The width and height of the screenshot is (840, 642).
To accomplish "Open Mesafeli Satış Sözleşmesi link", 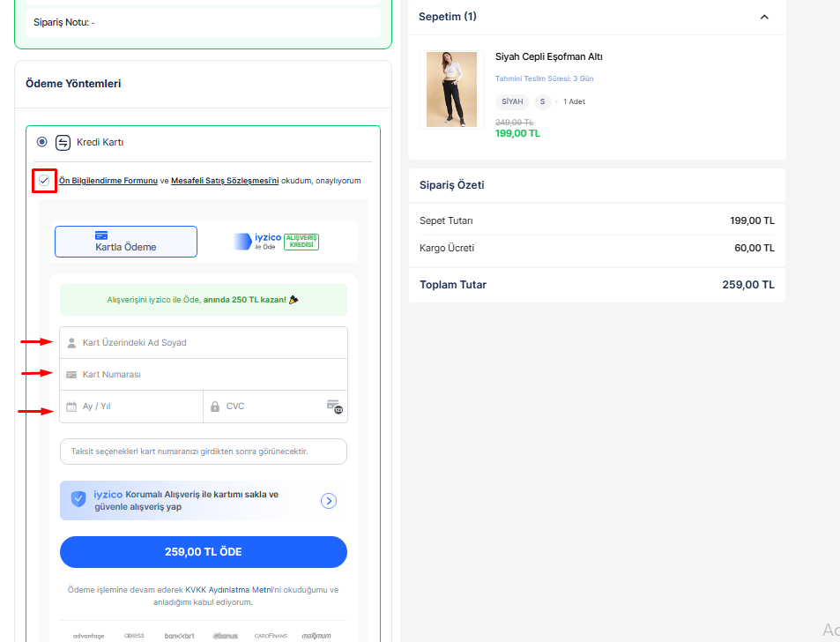I will [225, 181].
